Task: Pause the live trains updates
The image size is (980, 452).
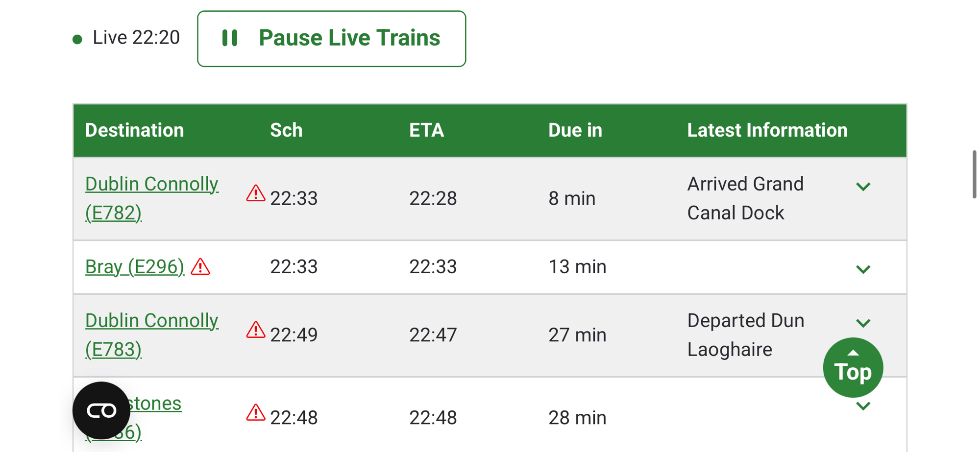Action: [x=331, y=39]
